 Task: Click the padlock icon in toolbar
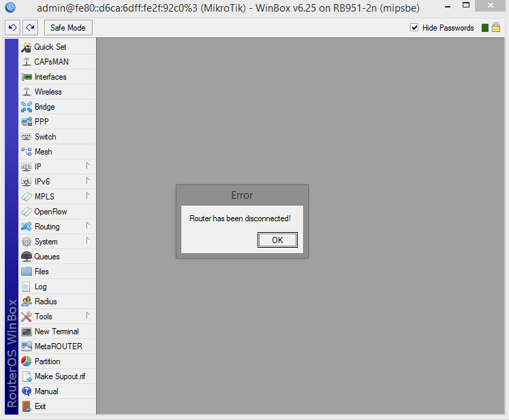pos(495,27)
